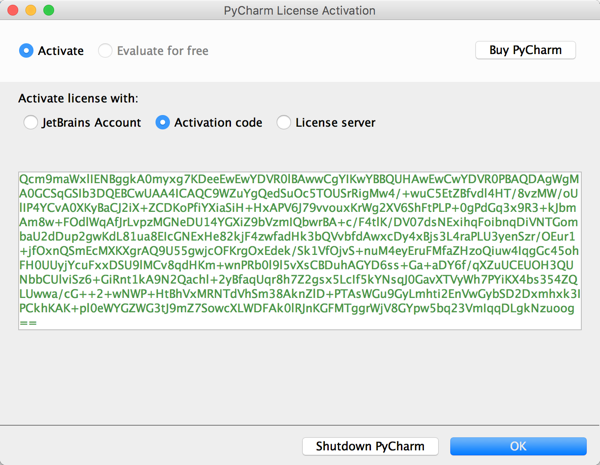Click the code line starting with Qcm9maWxl
600x465 pixels.
pos(298,178)
